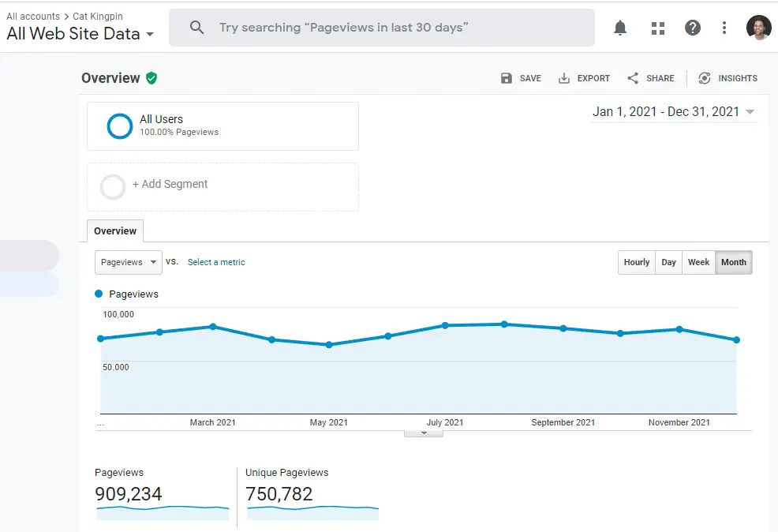Viewport: 778px width, 532px height.
Task: Select the Overview tab
Action: (x=115, y=231)
